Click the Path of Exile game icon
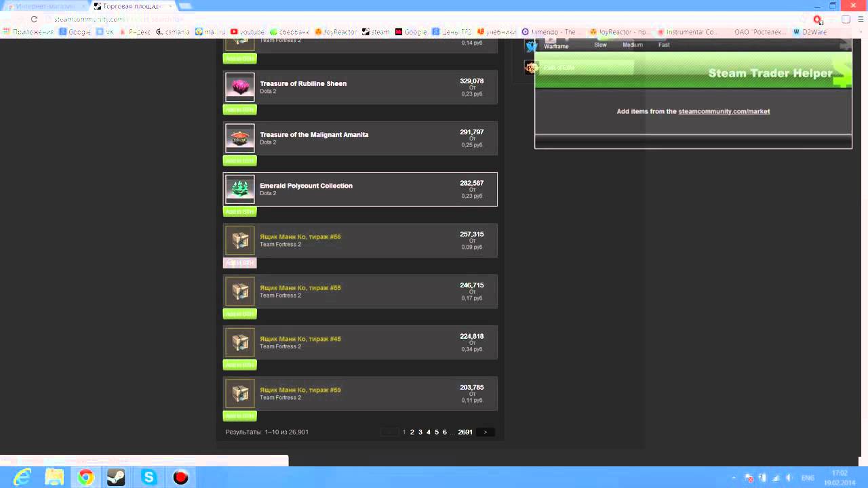This screenshot has width=868, height=488. click(532, 67)
